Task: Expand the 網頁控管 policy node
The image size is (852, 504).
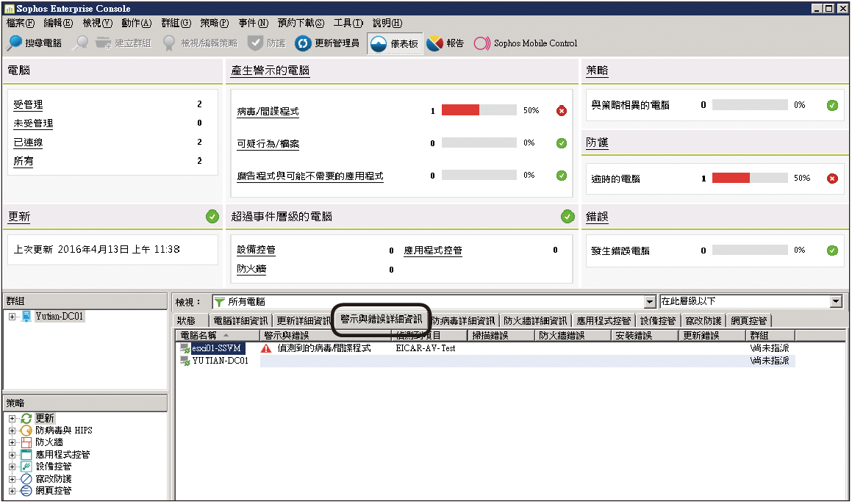Action: (x=12, y=491)
